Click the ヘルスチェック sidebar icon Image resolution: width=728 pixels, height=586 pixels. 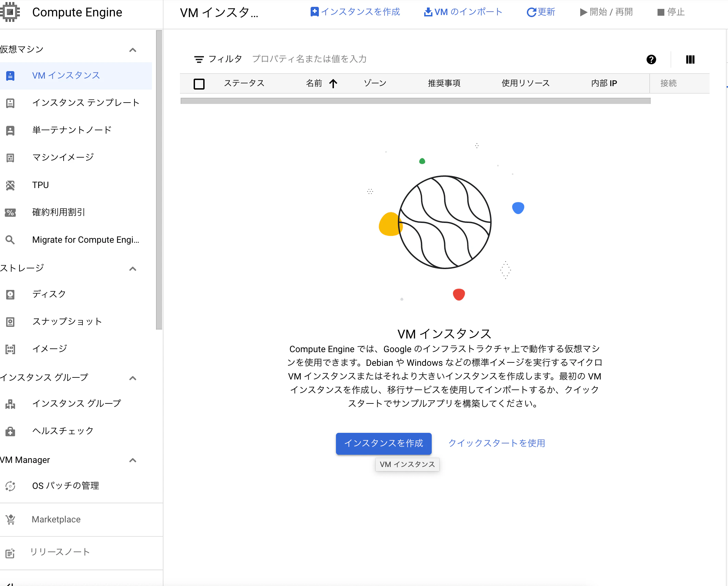[10, 431]
